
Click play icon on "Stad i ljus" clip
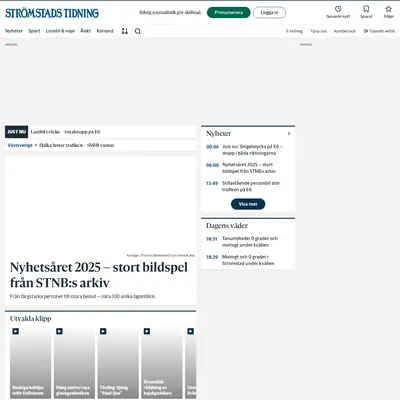point(103,331)
